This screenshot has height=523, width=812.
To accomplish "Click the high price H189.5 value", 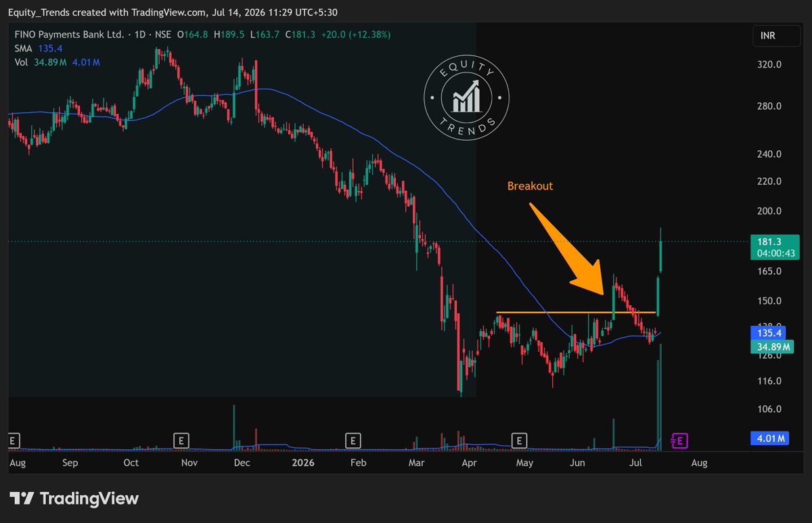I will [x=229, y=35].
